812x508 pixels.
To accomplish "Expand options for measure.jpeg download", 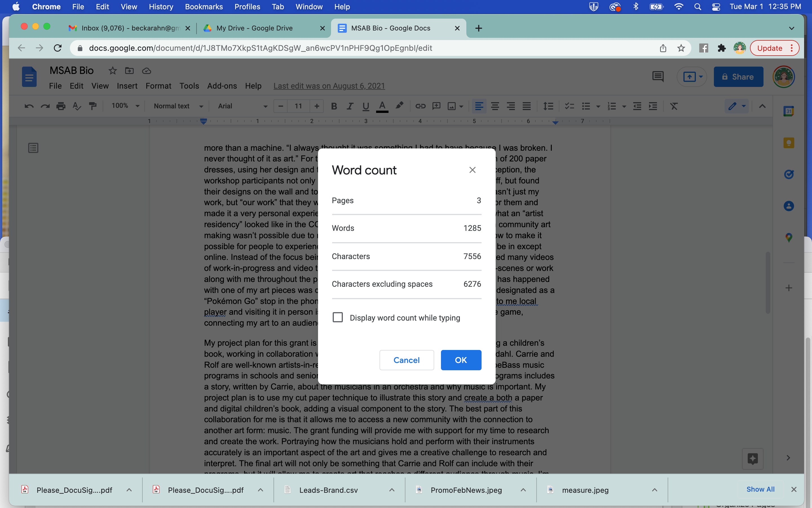I will [x=654, y=490].
